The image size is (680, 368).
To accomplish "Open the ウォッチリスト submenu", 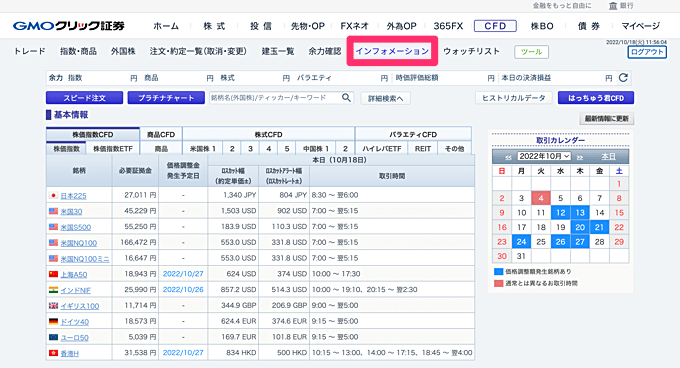I will coord(471,51).
